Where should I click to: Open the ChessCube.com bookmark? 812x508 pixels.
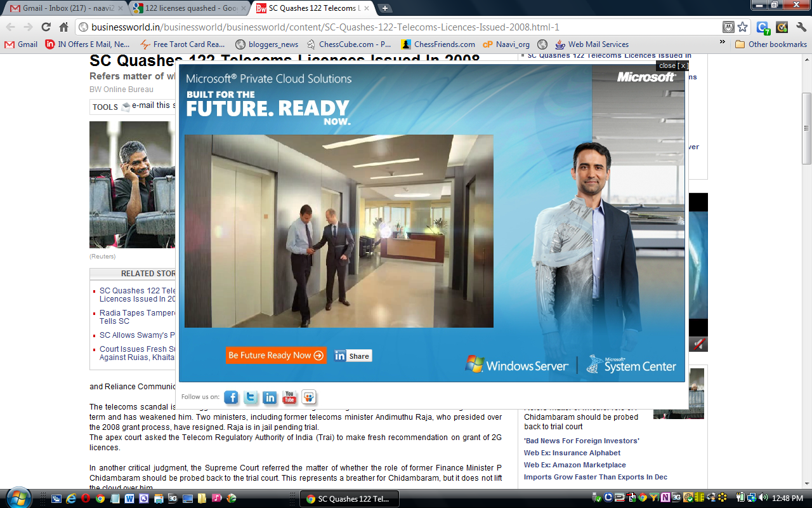349,44
